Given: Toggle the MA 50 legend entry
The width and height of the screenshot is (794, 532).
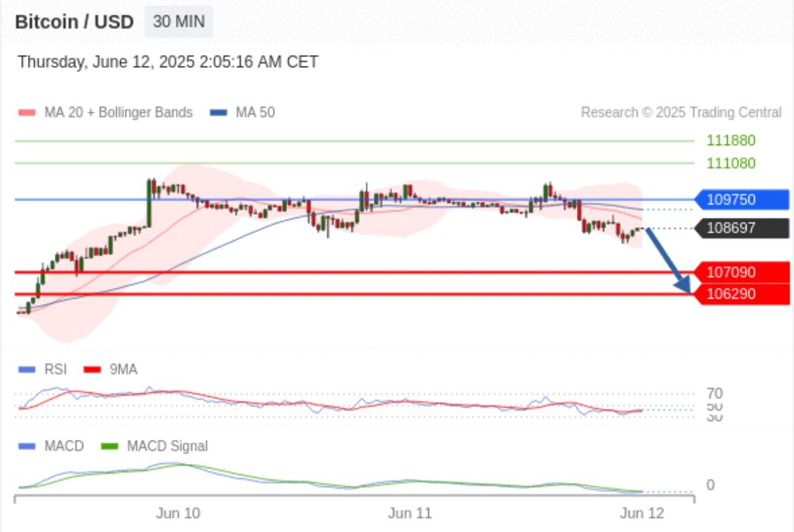Looking at the screenshot, I should coord(243,113).
